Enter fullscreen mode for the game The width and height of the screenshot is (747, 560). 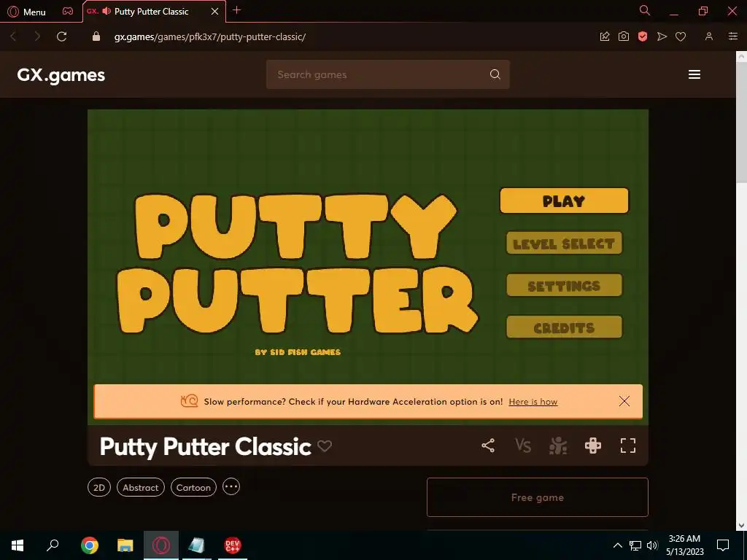(628, 446)
